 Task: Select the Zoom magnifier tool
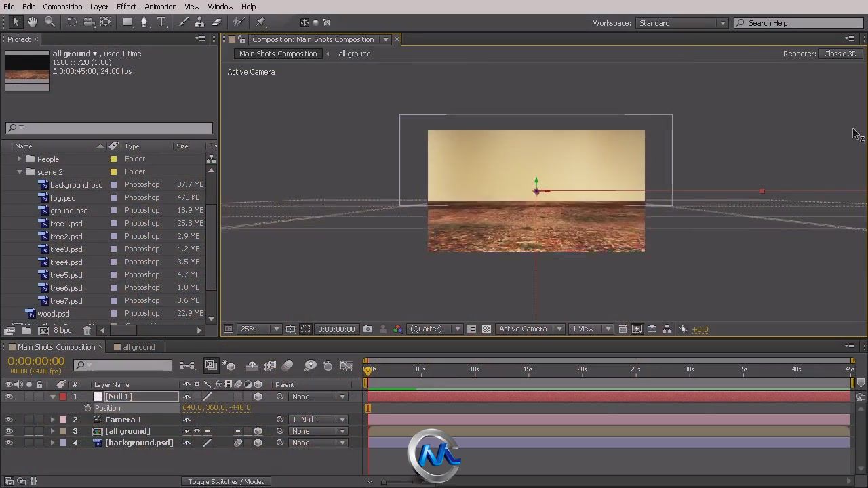(50, 22)
